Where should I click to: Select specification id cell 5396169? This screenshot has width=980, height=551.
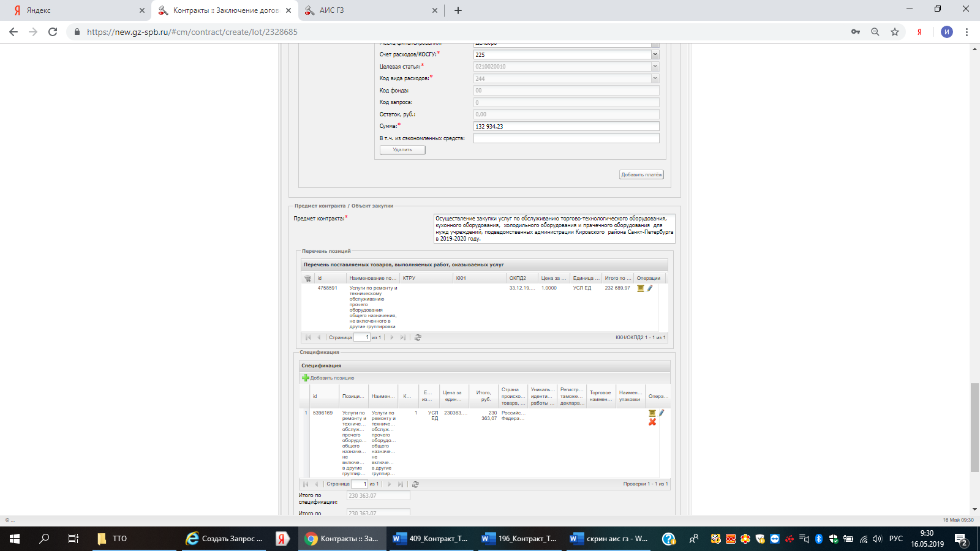[323, 413]
